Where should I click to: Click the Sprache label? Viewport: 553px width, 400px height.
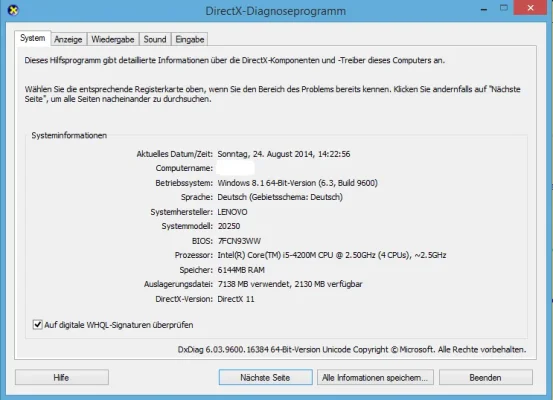pyautogui.click(x=197, y=197)
